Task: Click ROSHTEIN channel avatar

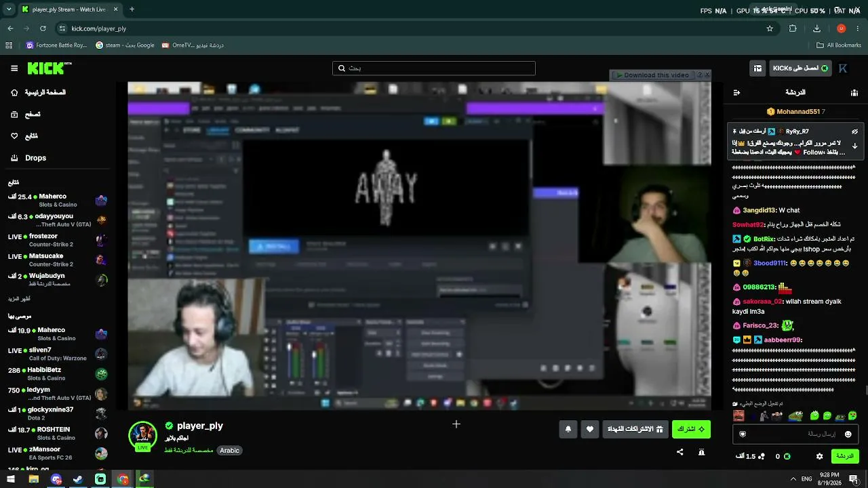Action: (x=101, y=434)
